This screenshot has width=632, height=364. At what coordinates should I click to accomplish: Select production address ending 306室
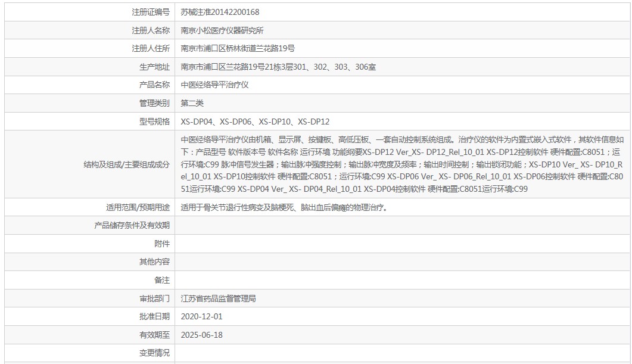pyautogui.click(x=278, y=67)
